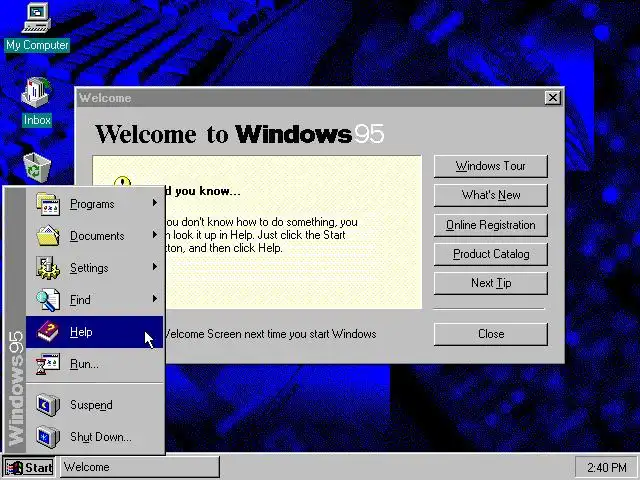Click the Programs folder icon in Start menu
This screenshot has height=480, width=640.
coord(48,204)
